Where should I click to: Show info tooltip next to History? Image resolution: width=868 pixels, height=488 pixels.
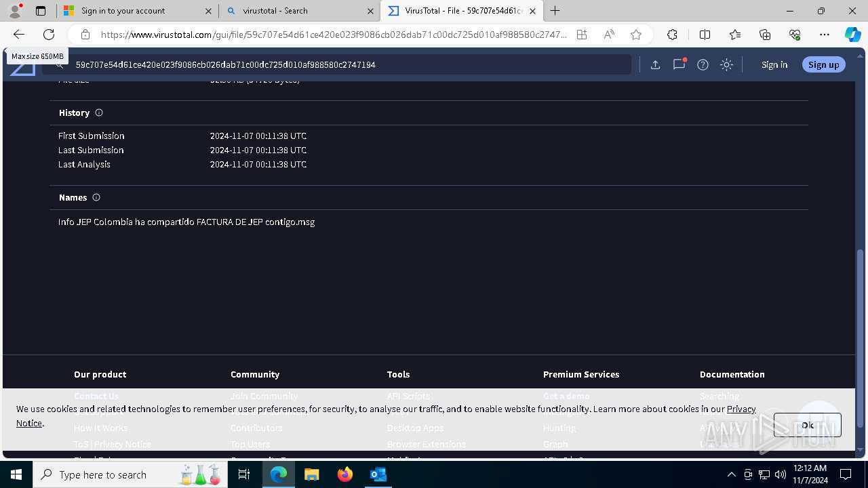99,113
